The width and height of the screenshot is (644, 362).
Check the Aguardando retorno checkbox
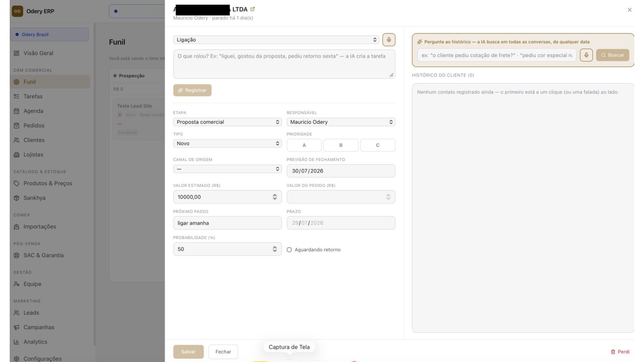pyautogui.click(x=289, y=250)
